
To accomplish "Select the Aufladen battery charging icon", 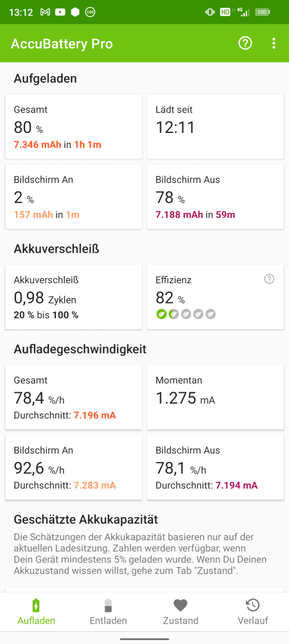I will (x=36, y=605).
